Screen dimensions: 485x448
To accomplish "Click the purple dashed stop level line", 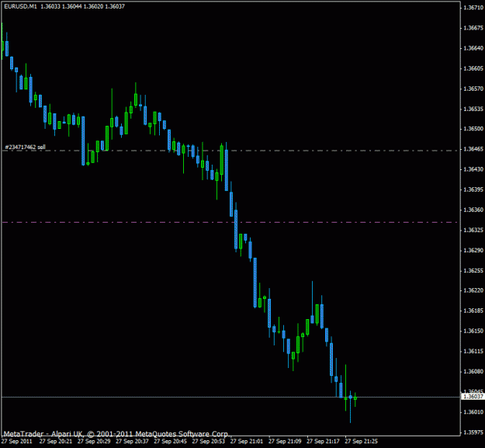I will [230, 222].
